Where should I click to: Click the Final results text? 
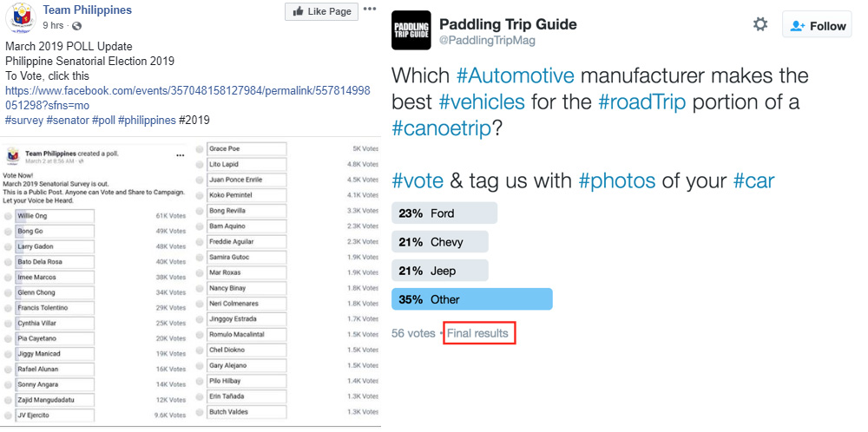pos(477,333)
